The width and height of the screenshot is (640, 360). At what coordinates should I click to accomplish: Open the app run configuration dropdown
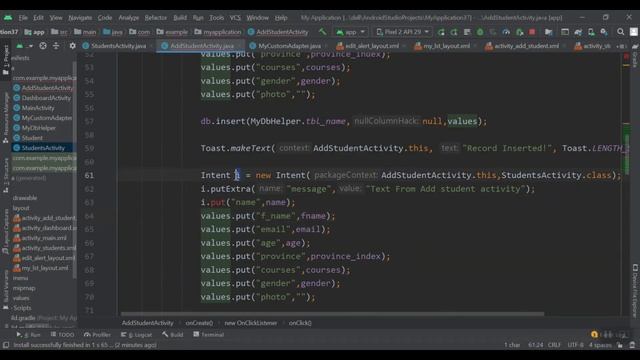coord(351,32)
